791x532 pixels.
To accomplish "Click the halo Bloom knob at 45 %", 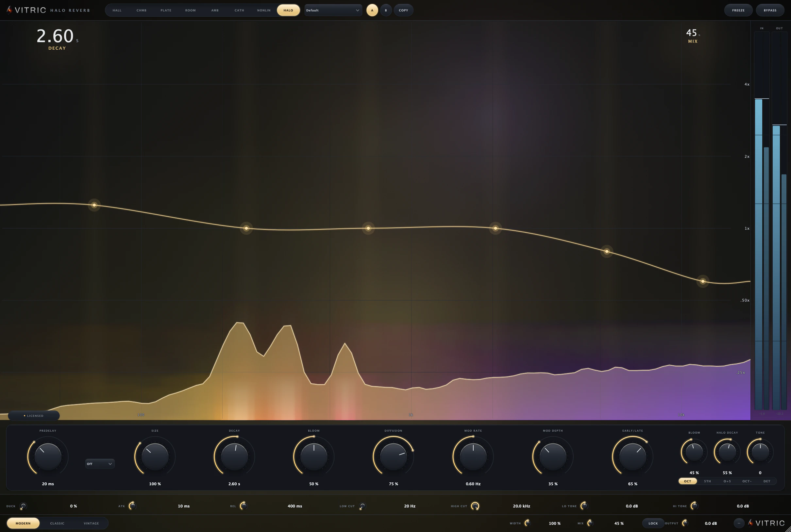I will click(694, 452).
